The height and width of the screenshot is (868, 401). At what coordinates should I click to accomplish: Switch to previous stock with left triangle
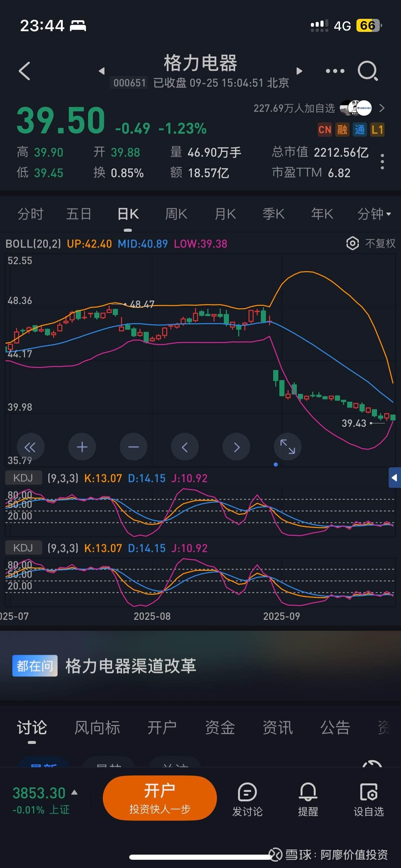pos(101,71)
